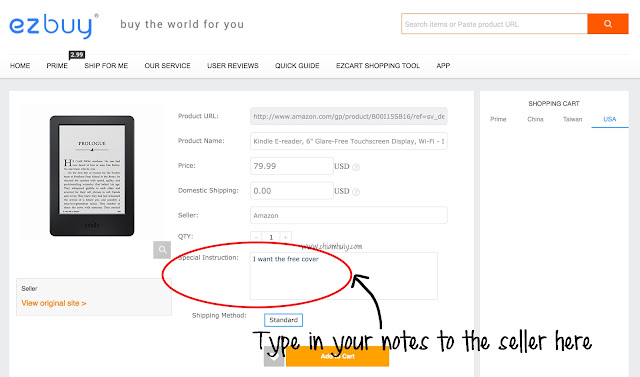This screenshot has width=640, height=377.
Task: Open View original site link
Action: 54,303
